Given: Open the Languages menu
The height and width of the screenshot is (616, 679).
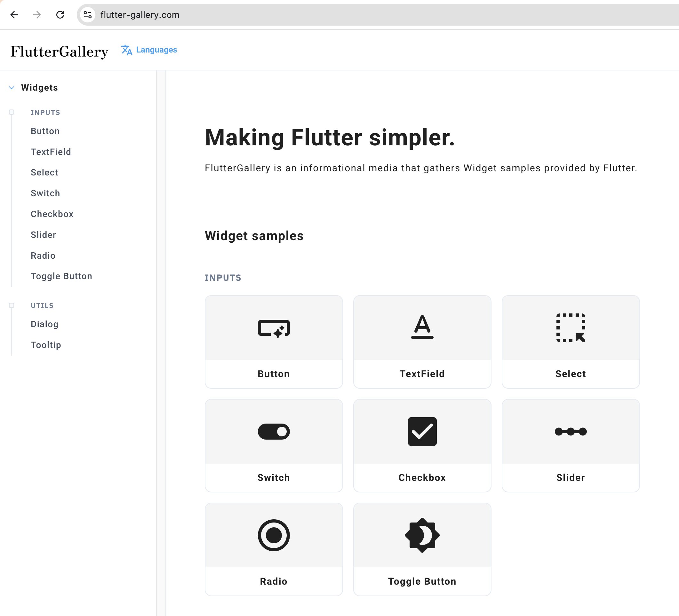Looking at the screenshot, I should pos(149,50).
